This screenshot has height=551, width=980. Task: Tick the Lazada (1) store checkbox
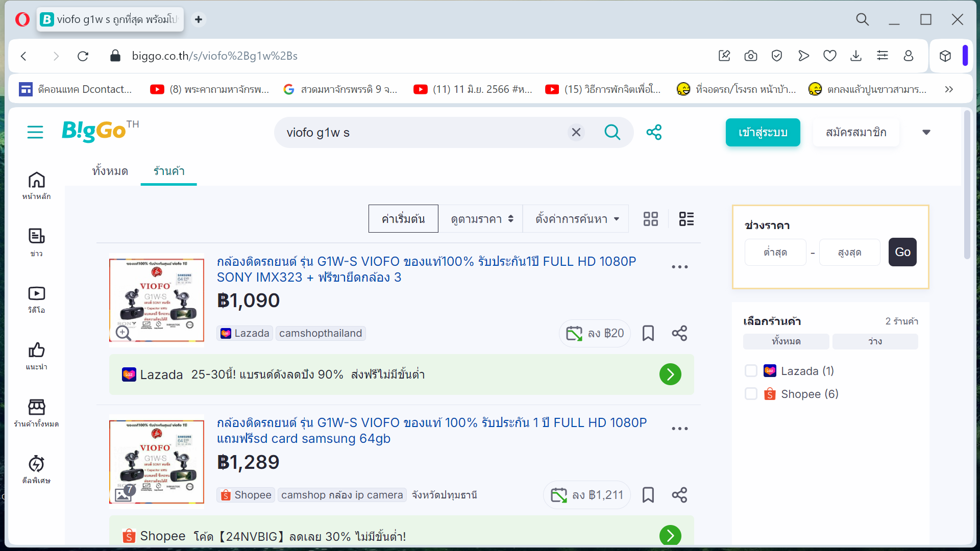[x=751, y=371]
